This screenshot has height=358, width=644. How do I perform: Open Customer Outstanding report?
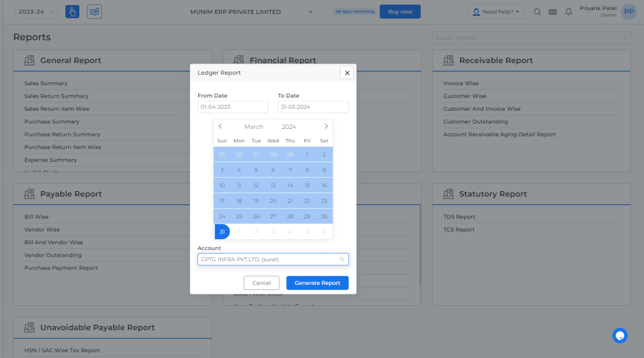(475, 121)
